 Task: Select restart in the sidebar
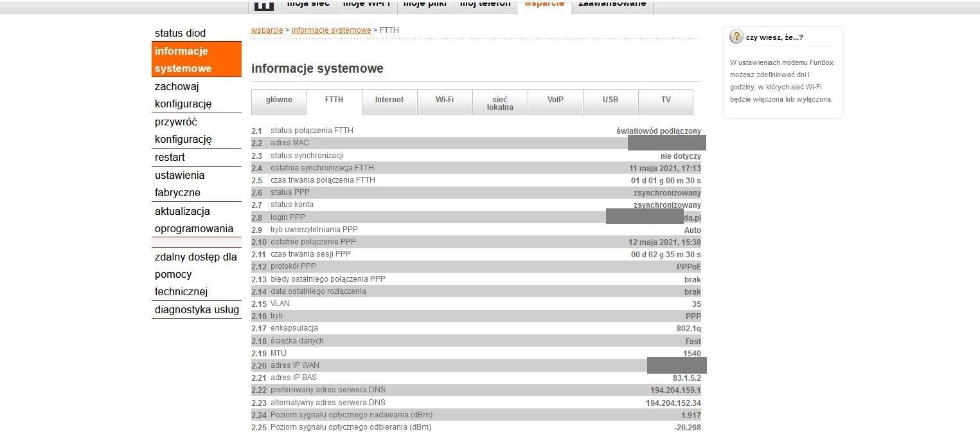(168, 157)
